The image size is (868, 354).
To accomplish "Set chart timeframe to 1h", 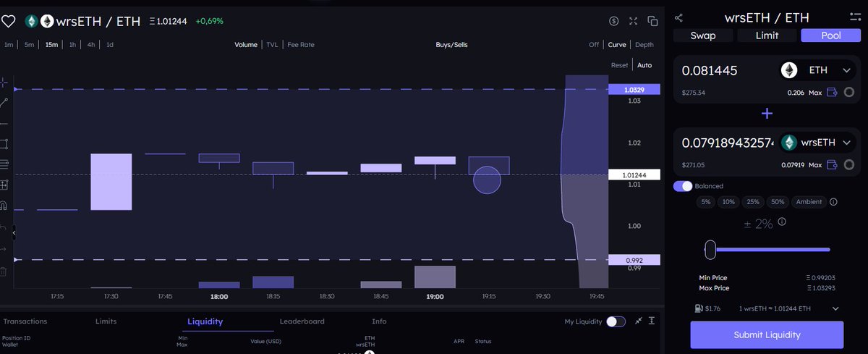I will [72, 45].
